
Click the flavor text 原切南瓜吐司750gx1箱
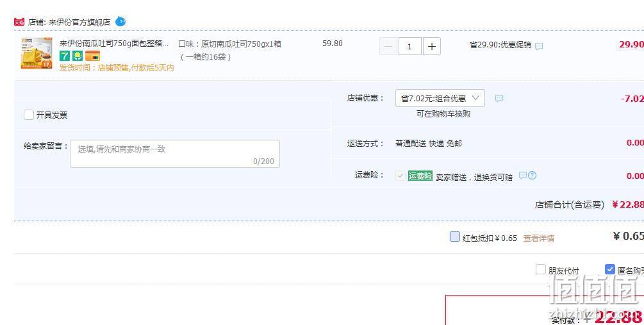[241, 44]
